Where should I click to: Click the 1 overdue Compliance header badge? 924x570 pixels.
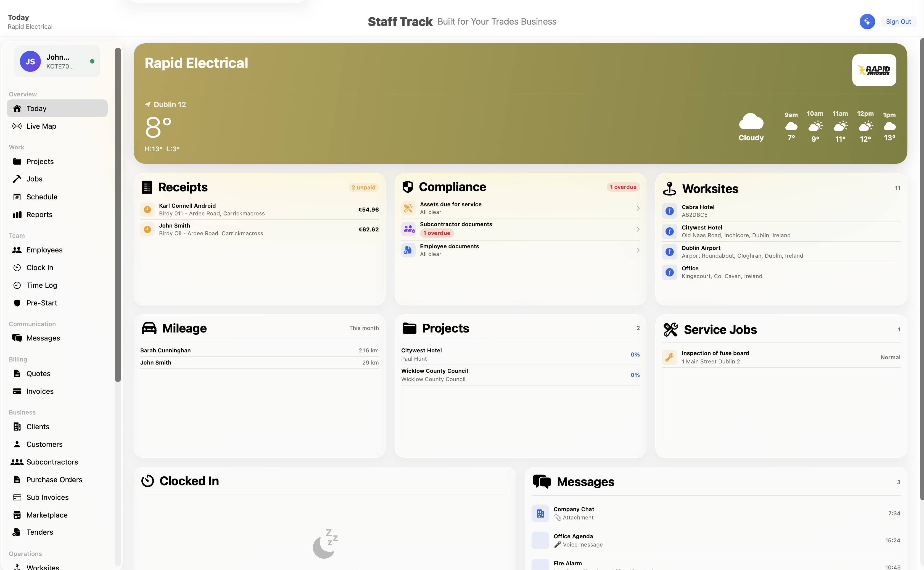click(623, 187)
